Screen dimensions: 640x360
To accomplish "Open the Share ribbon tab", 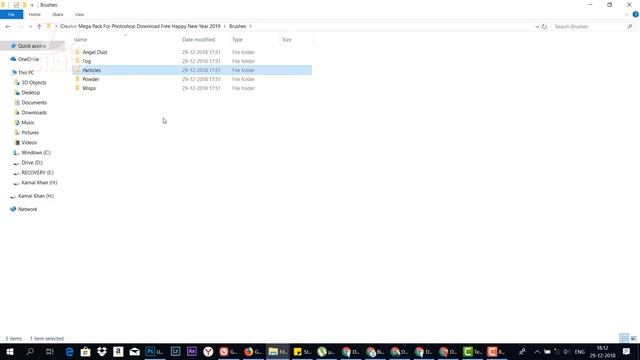I will (58, 15).
